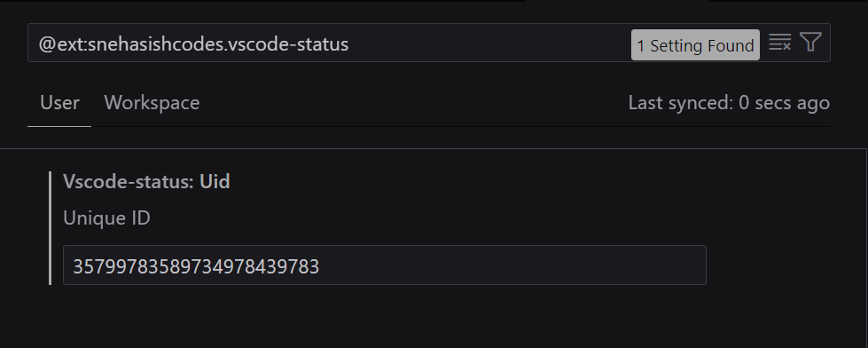The image size is (868, 348).
Task: Clear the settings search input
Action: pyautogui.click(x=779, y=43)
